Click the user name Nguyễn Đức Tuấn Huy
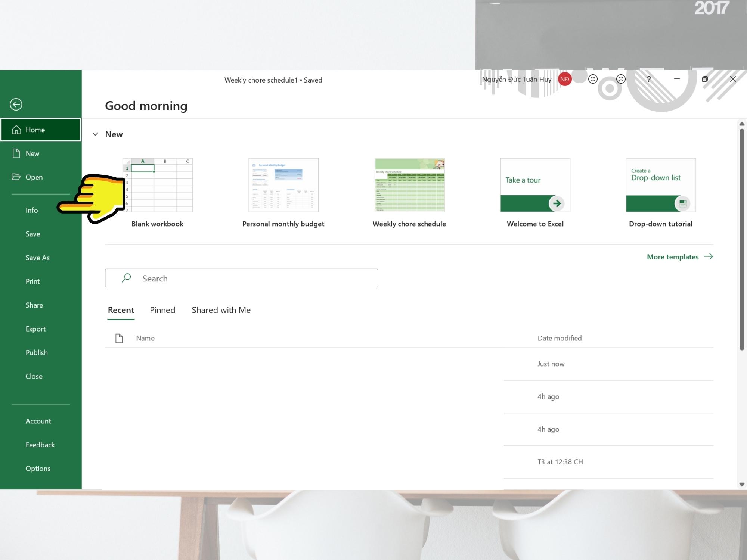Screen dimensions: 747x560 517,79
